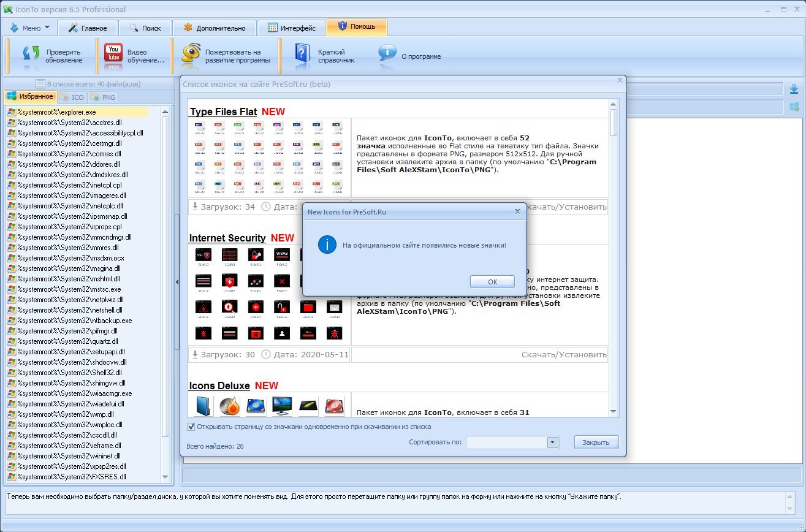Click the icon next to explorer.exe entry

pyautogui.click(x=11, y=112)
